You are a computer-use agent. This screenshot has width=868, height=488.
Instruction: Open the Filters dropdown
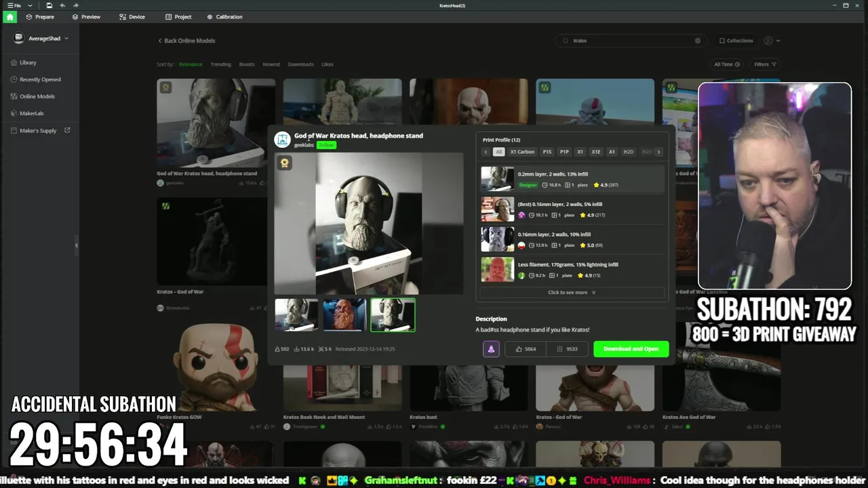click(765, 64)
